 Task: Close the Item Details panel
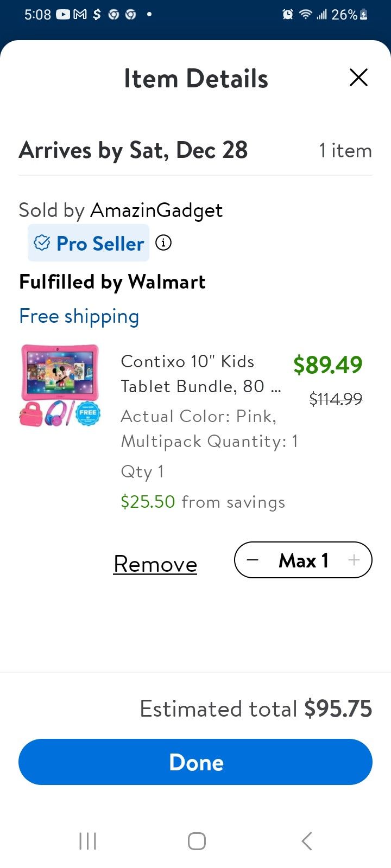[x=358, y=78]
